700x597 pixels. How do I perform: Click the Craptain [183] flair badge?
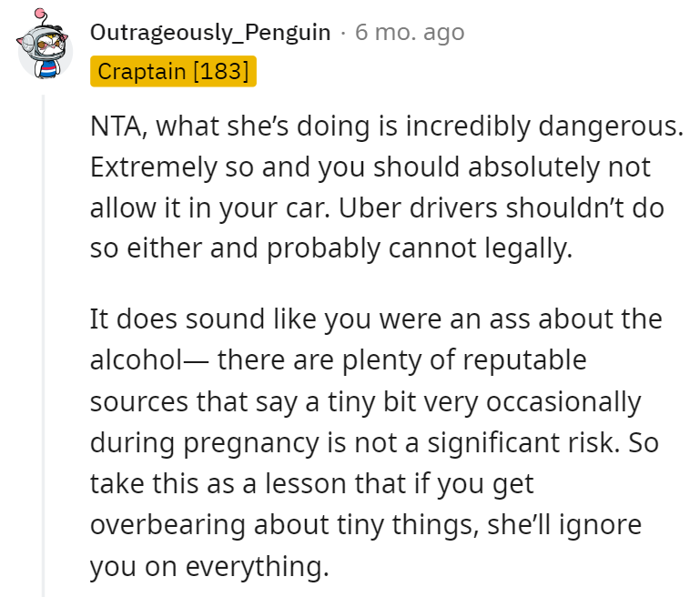(x=173, y=71)
